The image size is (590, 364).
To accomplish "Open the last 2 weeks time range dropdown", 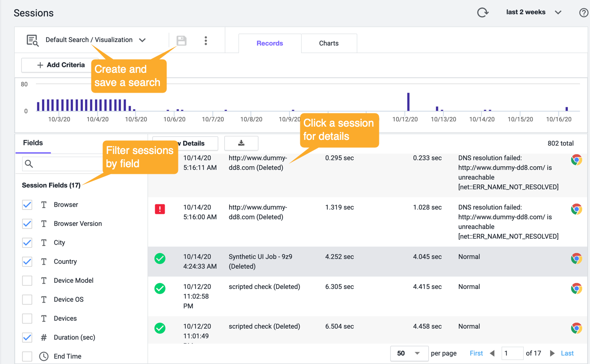I will pos(534,12).
